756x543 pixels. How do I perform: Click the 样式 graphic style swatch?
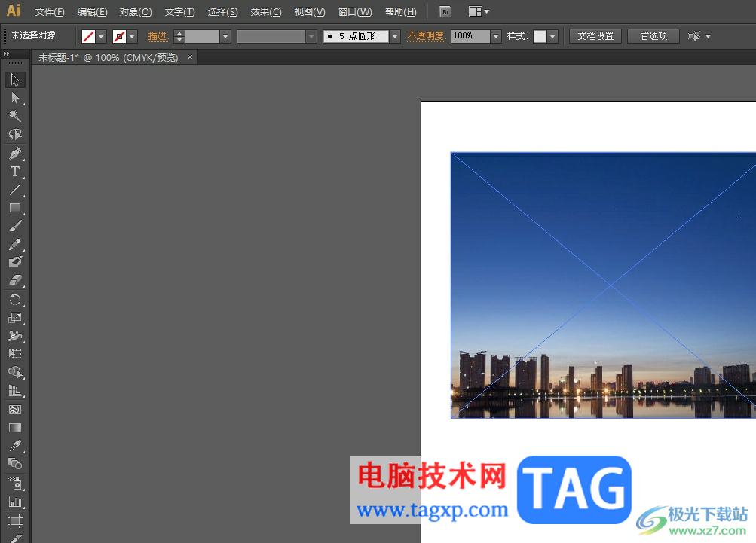click(540, 36)
